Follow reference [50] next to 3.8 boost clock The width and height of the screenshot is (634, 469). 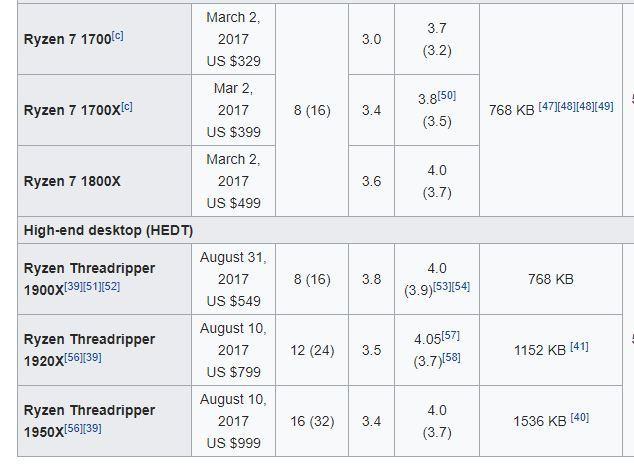coord(446,96)
